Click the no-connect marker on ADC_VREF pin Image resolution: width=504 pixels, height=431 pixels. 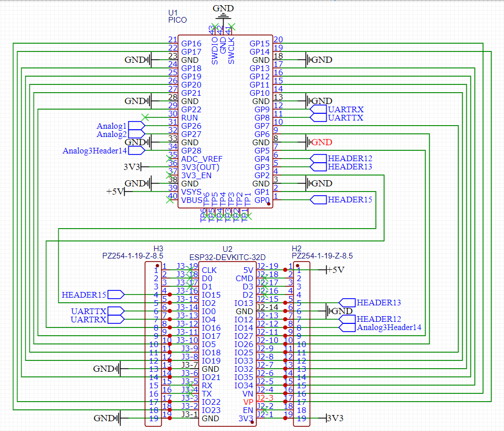170,159
